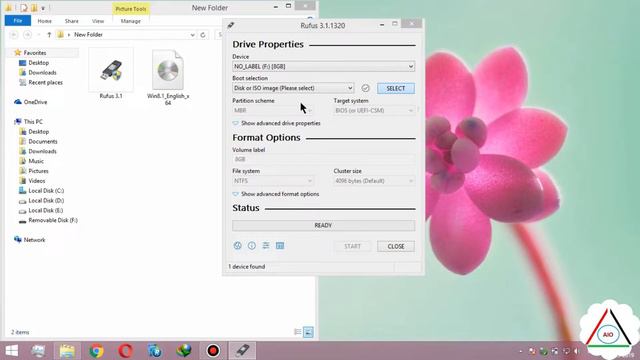This screenshot has width=640, height=360.
Task: Click the Quick Access properties icon in title bar
Action: 24,8
